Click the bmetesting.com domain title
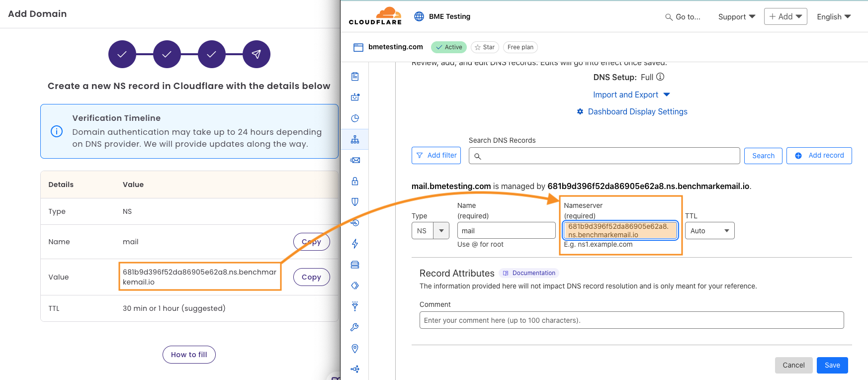This screenshot has height=380, width=868. [395, 47]
